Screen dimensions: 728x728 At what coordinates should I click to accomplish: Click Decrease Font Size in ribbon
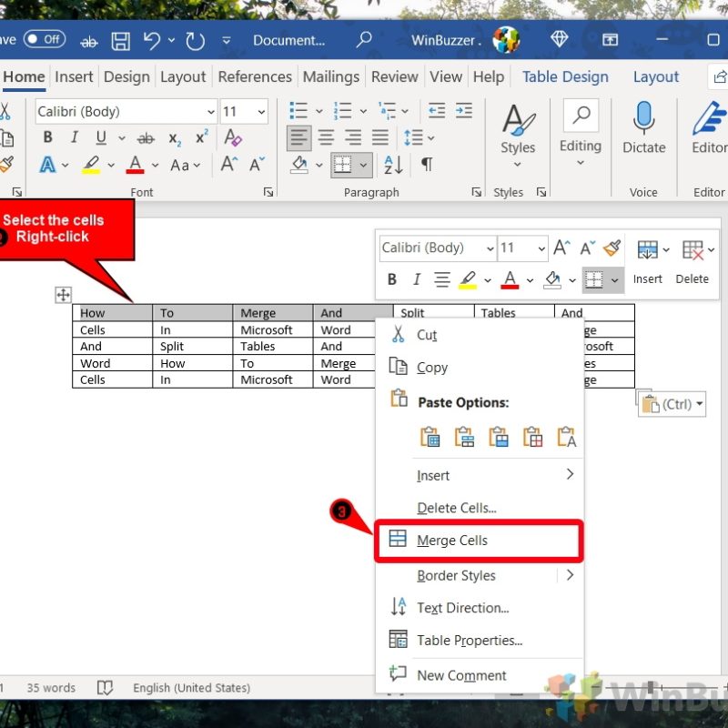coord(257,164)
